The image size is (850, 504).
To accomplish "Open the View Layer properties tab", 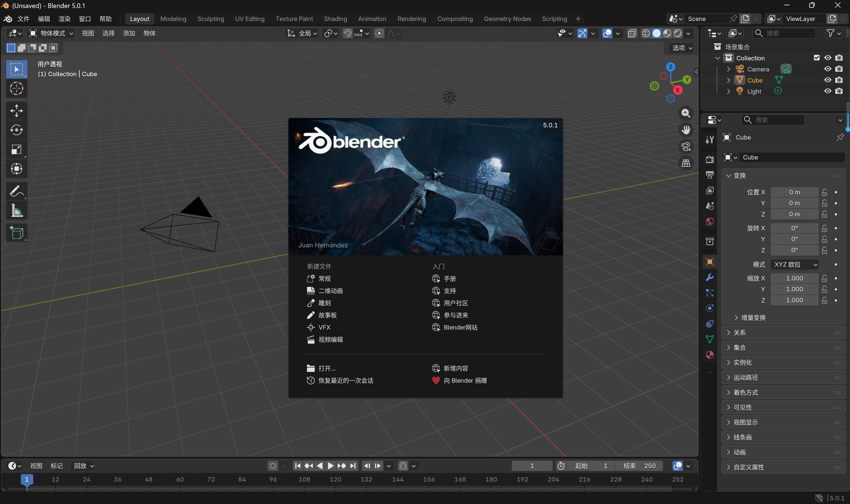I will tap(709, 191).
